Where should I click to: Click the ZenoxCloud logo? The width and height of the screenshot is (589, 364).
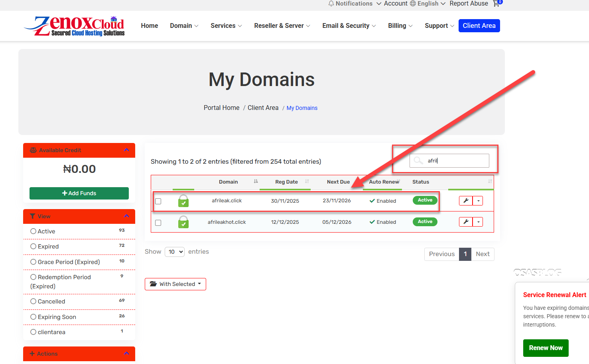tap(75, 26)
